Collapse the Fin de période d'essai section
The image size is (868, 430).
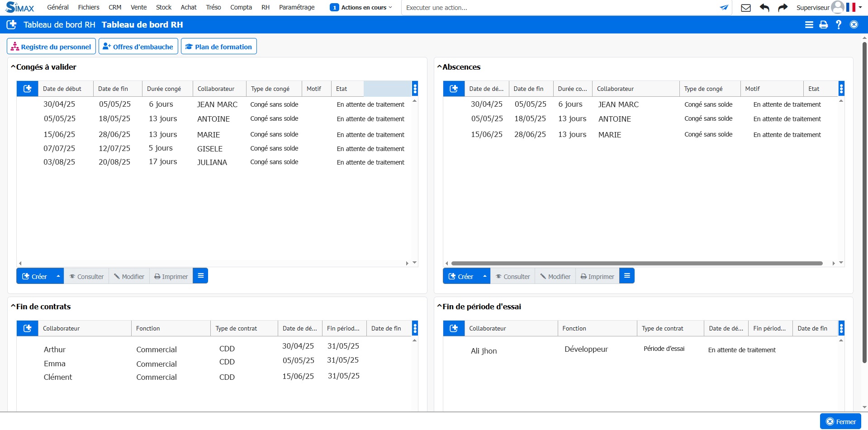pyautogui.click(x=439, y=307)
